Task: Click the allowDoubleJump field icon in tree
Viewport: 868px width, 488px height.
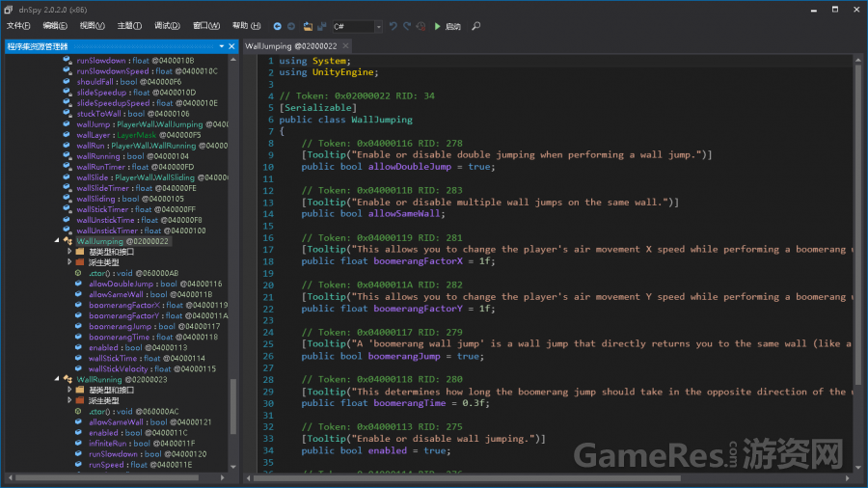Action: [79, 284]
